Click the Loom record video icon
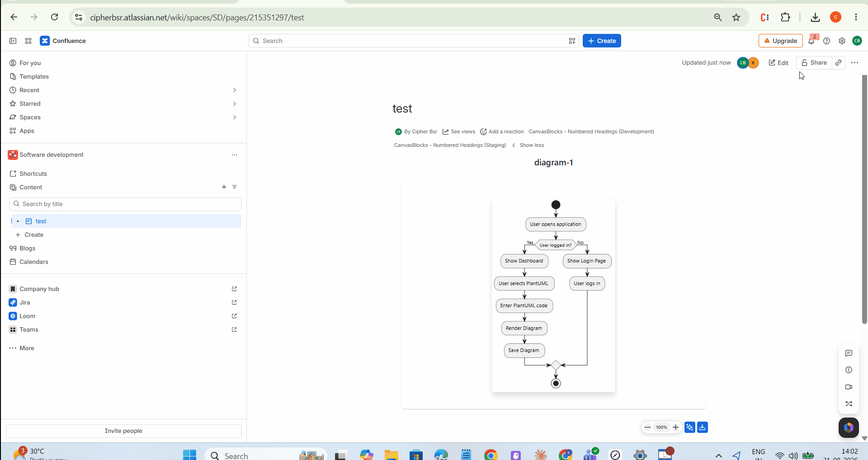This screenshot has width=868, height=460. click(x=849, y=387)
